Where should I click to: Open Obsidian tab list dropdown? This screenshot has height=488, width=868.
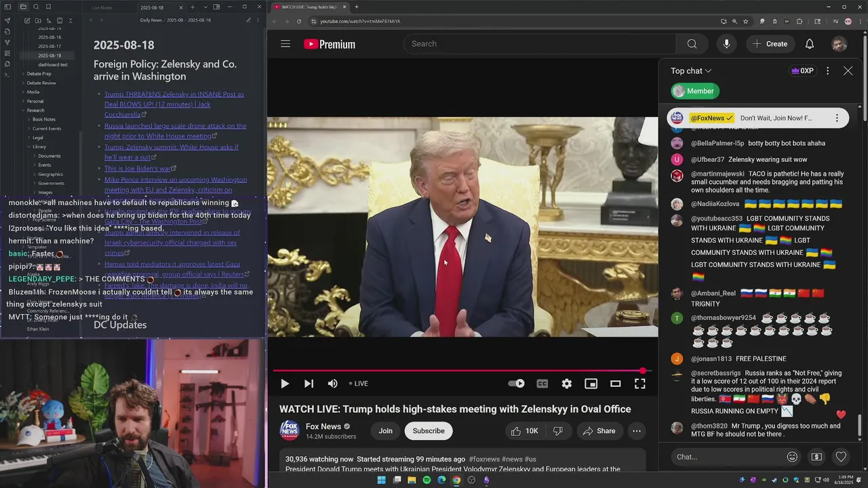click(205, 7)
